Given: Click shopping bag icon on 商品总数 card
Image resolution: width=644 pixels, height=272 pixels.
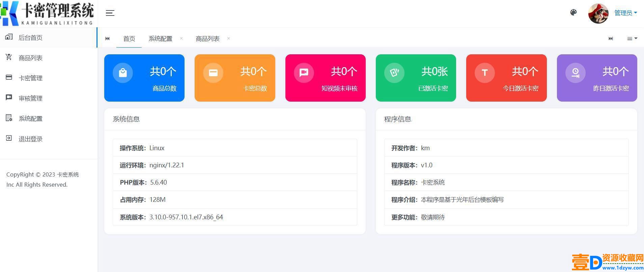Looking at the screenshot, I should [x=123, y=73].
